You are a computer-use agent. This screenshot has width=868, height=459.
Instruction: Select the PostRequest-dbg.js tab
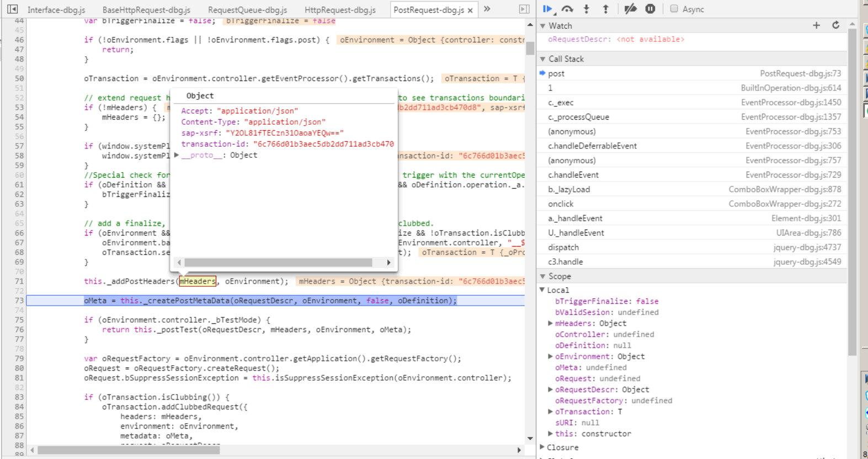coord(429,10)
